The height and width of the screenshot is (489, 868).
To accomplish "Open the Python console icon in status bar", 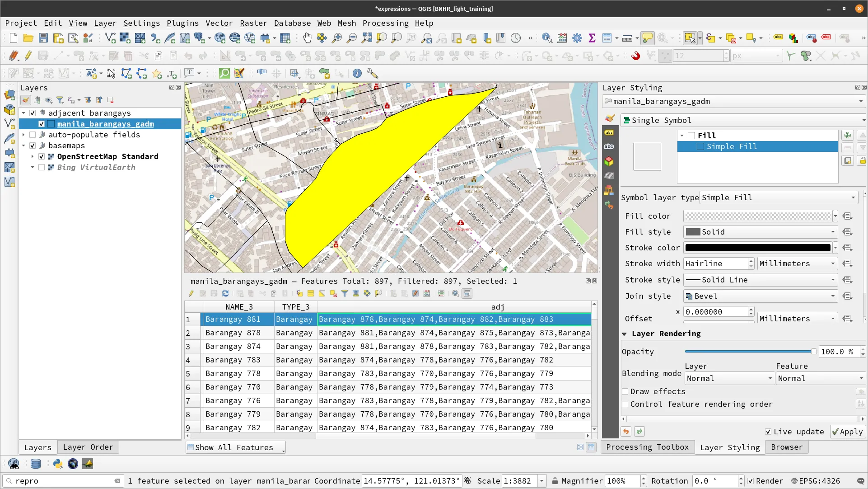I will tap(57, 464).
